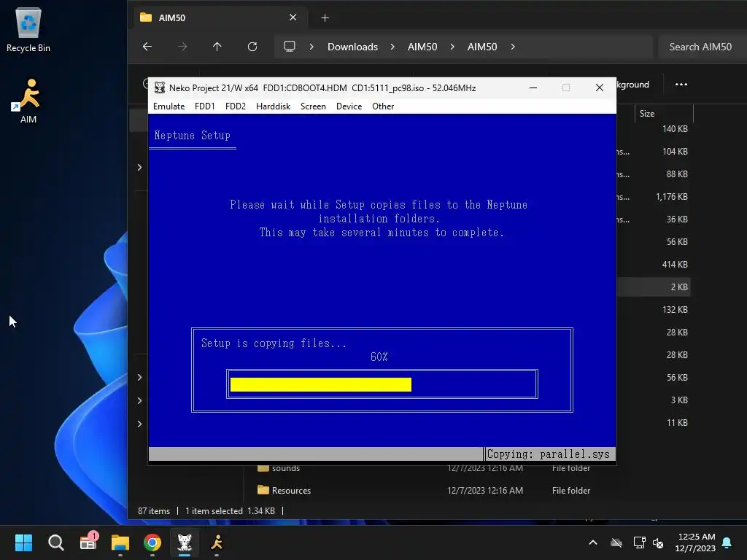Click the 1 item selected status text

(x=214, y=511)
